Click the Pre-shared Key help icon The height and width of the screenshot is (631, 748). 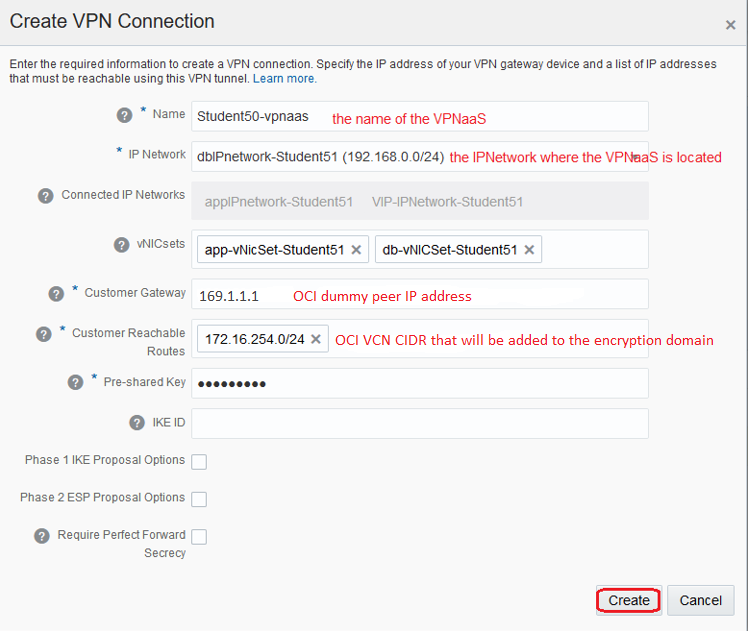[x=76, y=382]
